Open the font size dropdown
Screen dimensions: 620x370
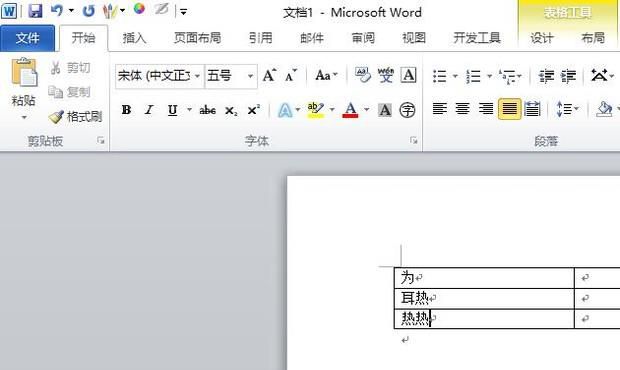tap(250, 76)
